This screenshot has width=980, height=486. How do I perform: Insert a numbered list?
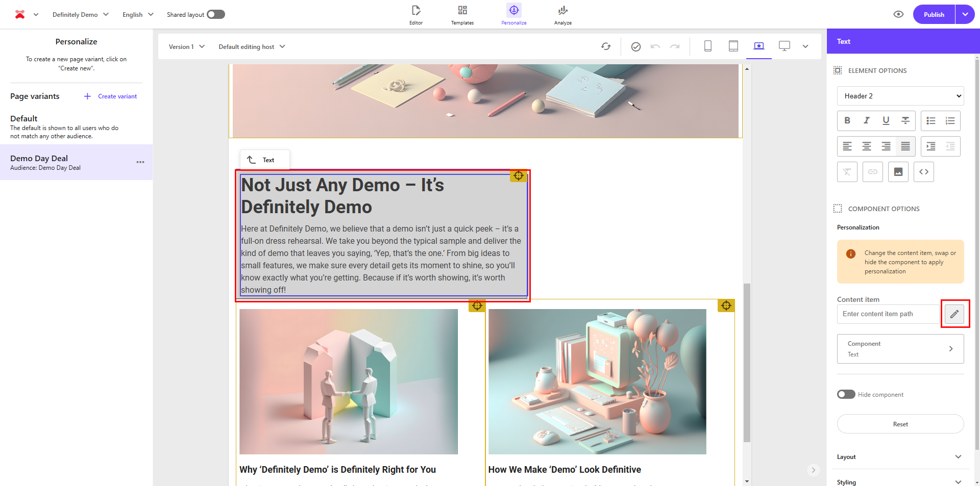pos(950,121)
